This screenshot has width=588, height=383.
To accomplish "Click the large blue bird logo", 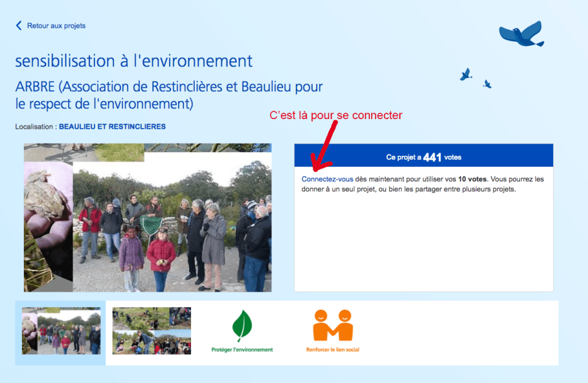I will coord(521,34).
